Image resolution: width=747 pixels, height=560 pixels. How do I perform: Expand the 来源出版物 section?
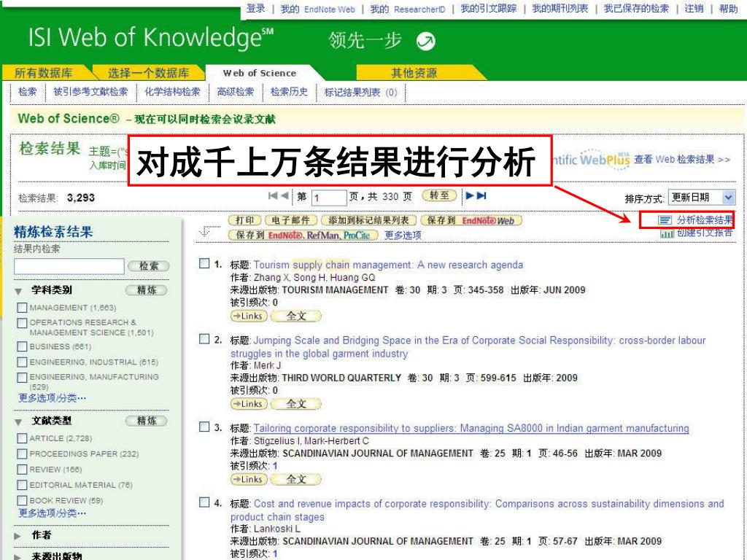(x=18, y=556)
